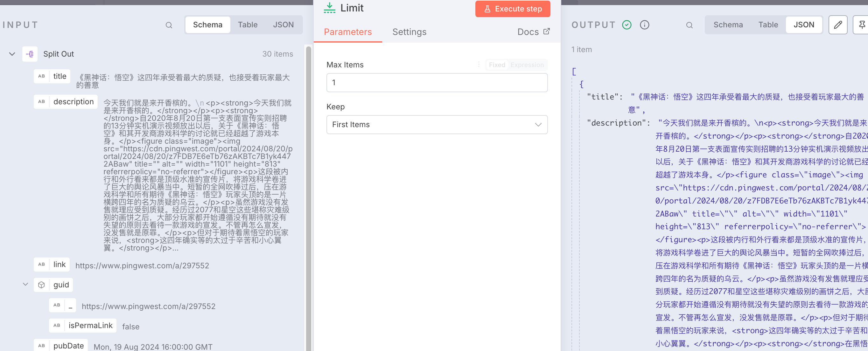Open the Keep First Items dropdown
The height and width of the screenshot is (351, 868).
tap(437, 125)
